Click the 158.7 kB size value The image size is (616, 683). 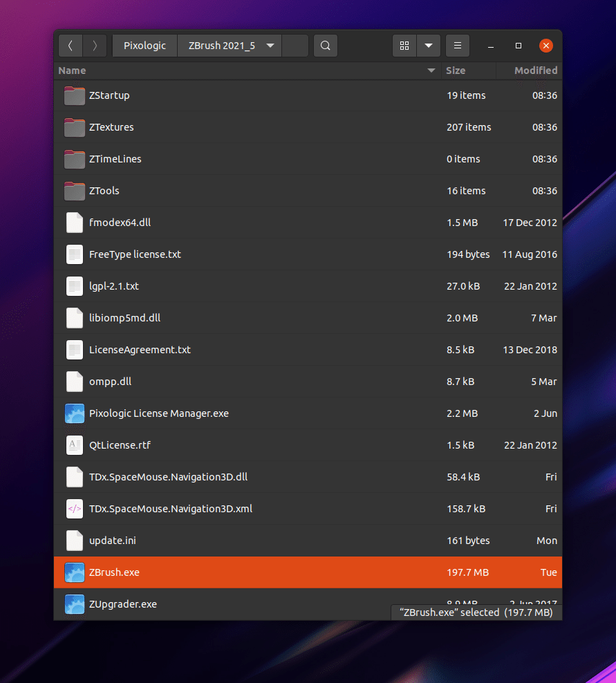(x=466, y=509)
